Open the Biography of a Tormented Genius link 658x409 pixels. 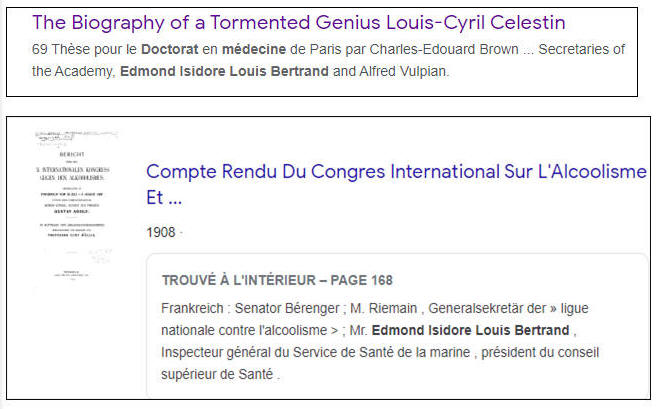pos(299,22)
